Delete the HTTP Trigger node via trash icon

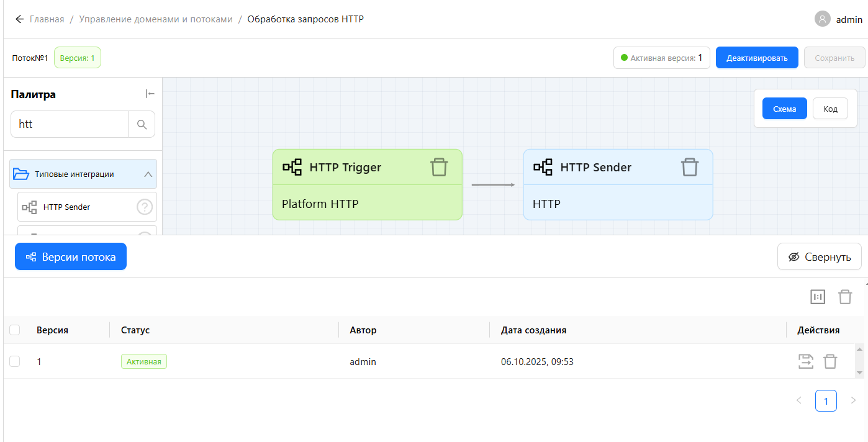[x=439, y=167]
